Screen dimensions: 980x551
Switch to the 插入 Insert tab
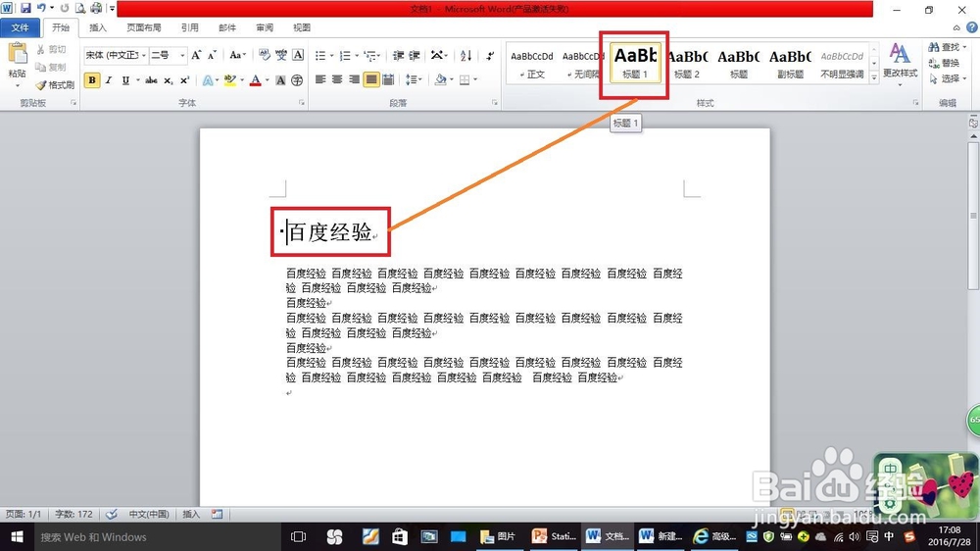pyautogui.click(x=97, y=27)
